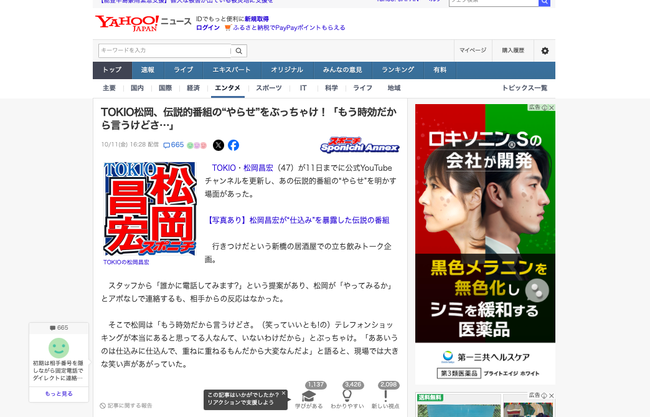This screenshot has height=417, width=650.
Task: Click the Yahoo! JAPAN logo
Action: 127,23
